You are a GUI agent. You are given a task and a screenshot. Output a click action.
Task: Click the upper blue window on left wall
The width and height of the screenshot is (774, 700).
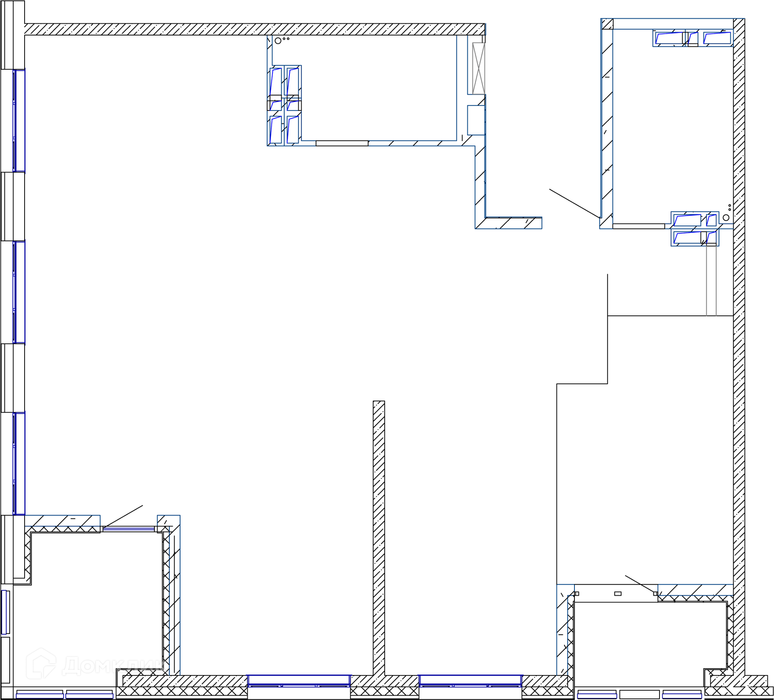point(19,121)
